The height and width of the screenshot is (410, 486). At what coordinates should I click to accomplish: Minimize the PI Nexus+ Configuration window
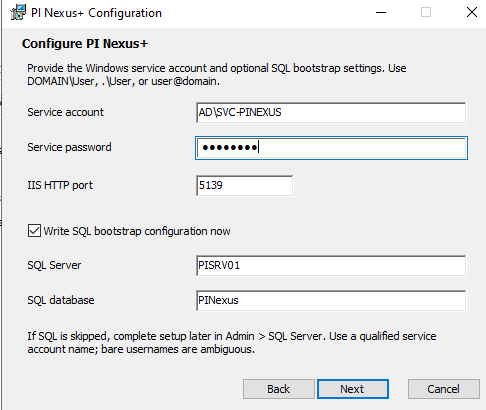[x=381, y=13]
